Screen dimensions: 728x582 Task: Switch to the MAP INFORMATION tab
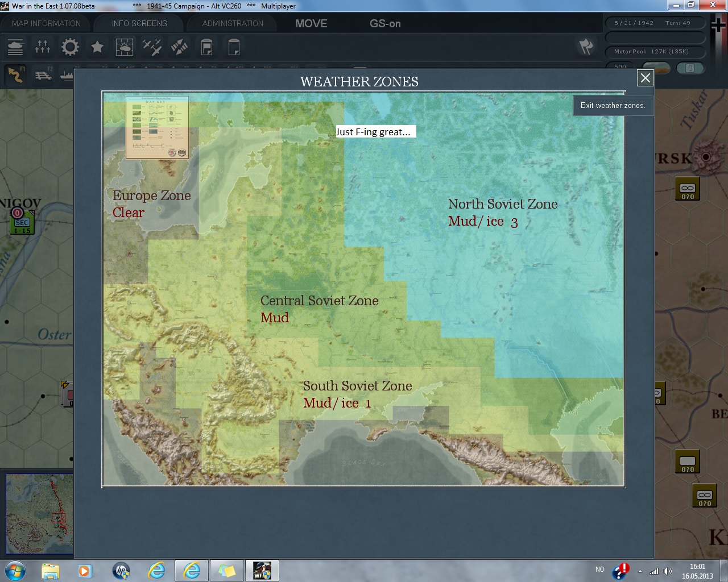point(47,23)
